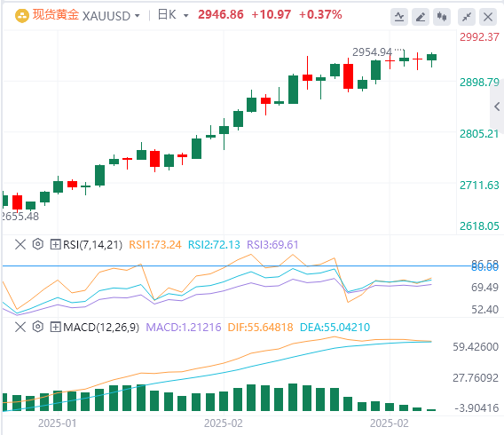Click the MACD(12,26,9) indicator label

(x=101, y=328)
